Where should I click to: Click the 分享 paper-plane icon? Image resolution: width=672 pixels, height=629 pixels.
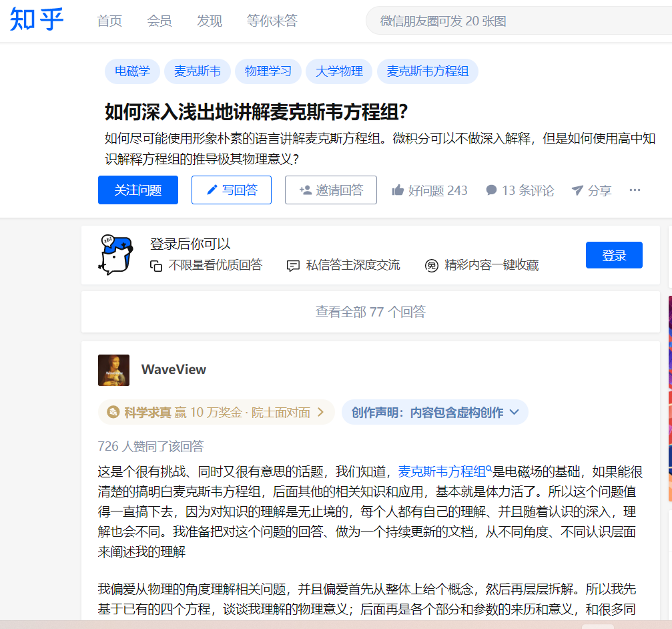(577, 190)
